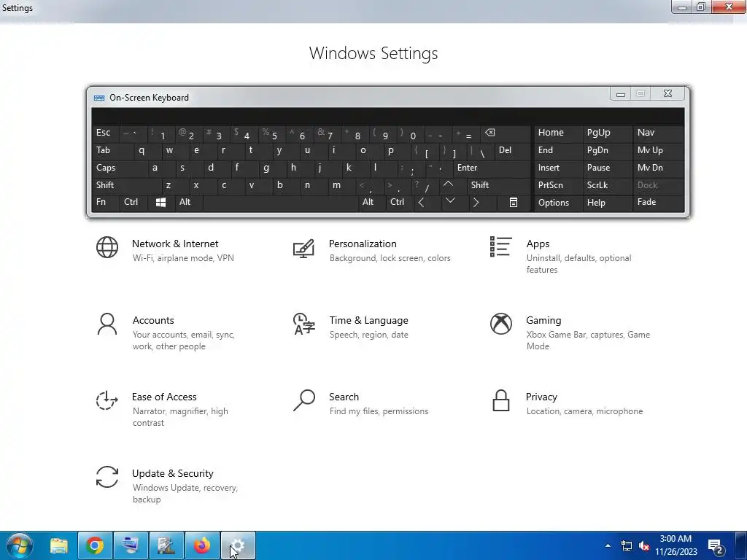The image size is (747, 560).
Task: Open Personalization paintbrush monitor icon
Action: [x=303, y=248]
